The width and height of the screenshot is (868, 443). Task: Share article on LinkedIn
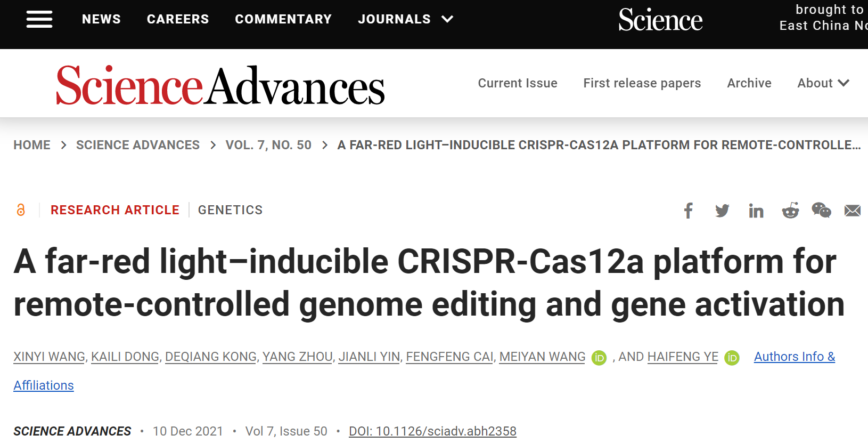(x=756, y=211)
